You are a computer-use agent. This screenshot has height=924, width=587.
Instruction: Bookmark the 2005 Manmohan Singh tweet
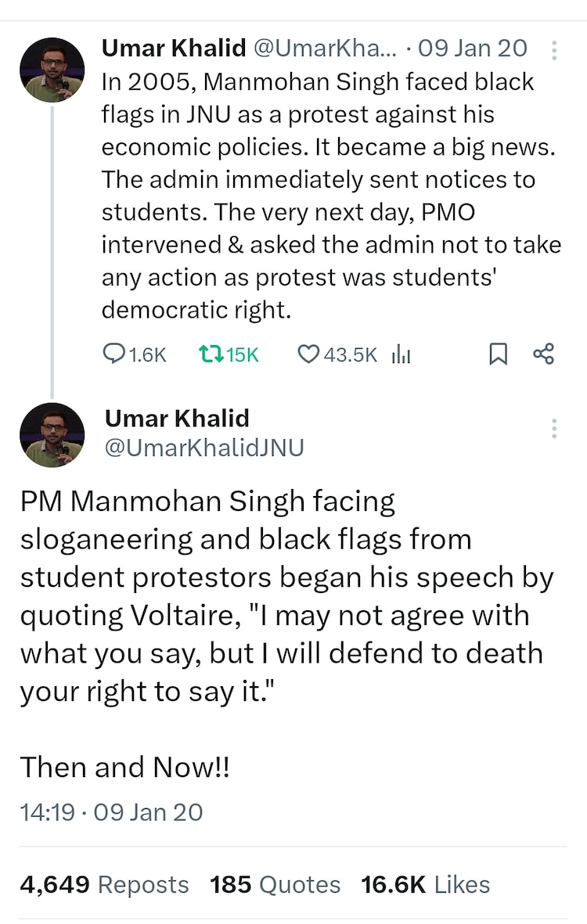pos(498,354)
